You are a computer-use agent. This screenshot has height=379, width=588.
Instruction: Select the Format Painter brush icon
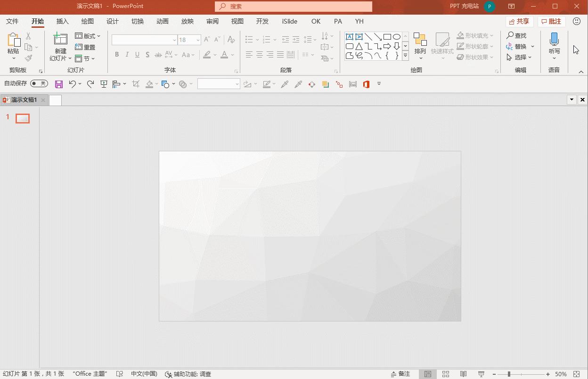[29, 58]
